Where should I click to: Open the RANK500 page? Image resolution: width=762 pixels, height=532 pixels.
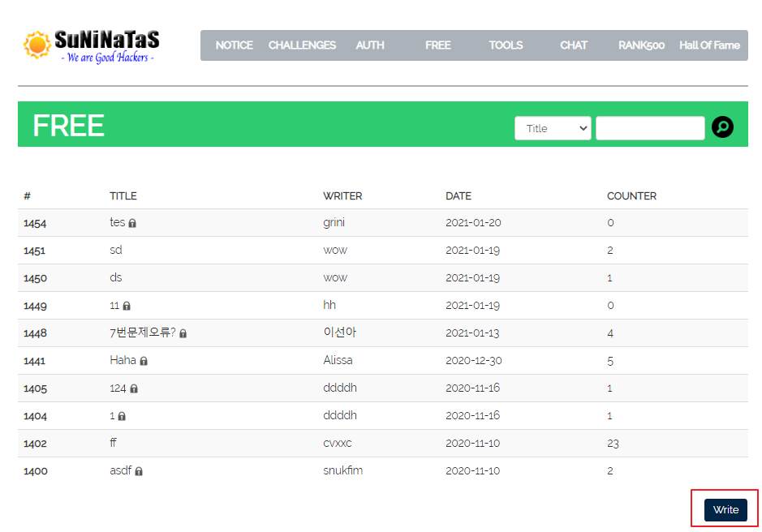[x=641, y=45]
